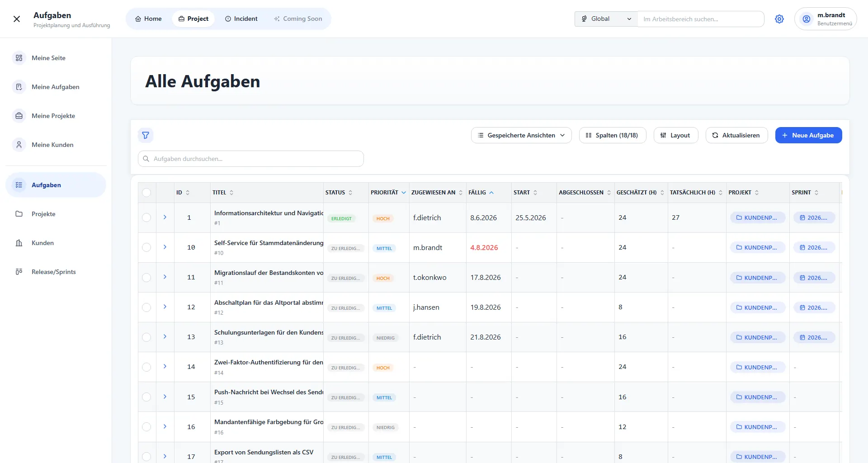
Task: Open 2026... sprint link of task 10
Action: point(814,247)
